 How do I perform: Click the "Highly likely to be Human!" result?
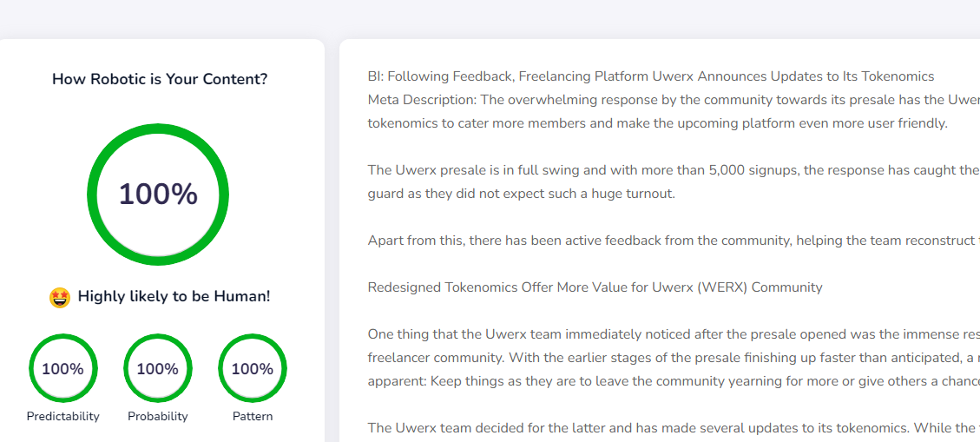tap(174, 297)
